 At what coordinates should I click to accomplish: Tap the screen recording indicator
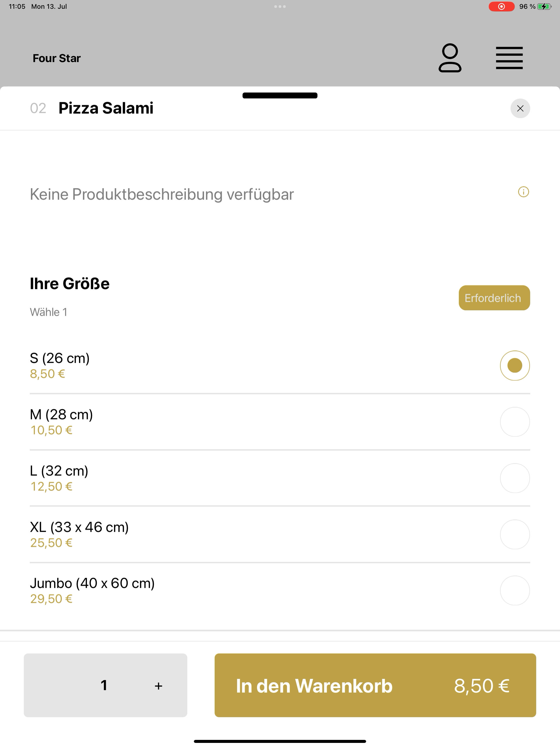point(501,6)
